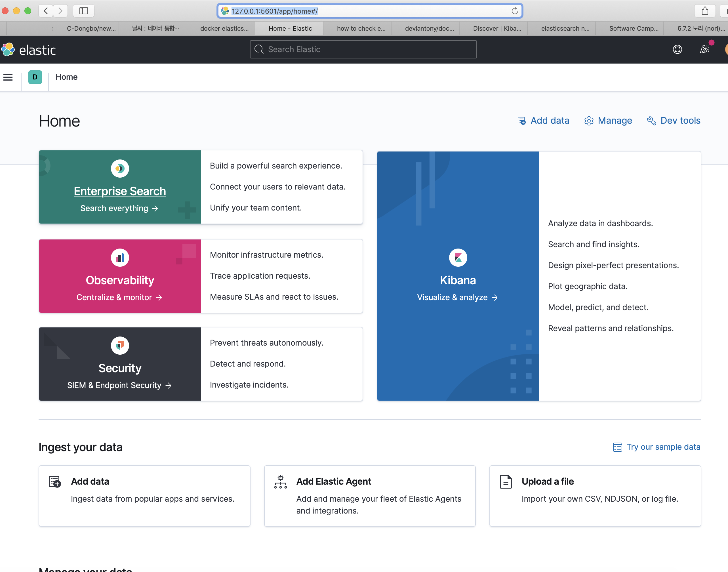Click the Enterprise Search logo icon
The width and height of the screenshot is (728, 572).
coord(120,169)
